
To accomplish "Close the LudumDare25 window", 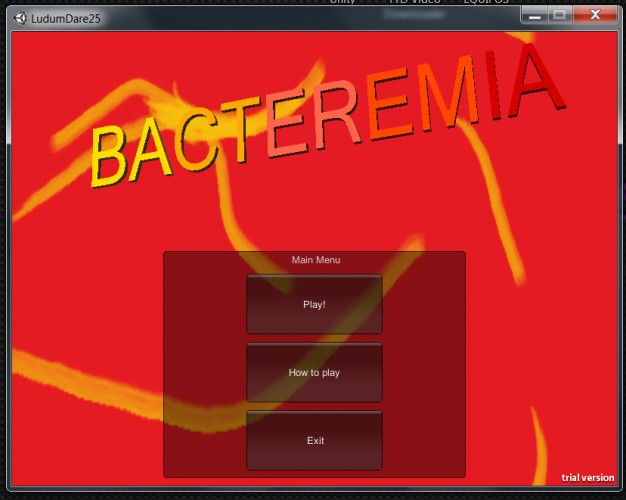I will 595,15.
